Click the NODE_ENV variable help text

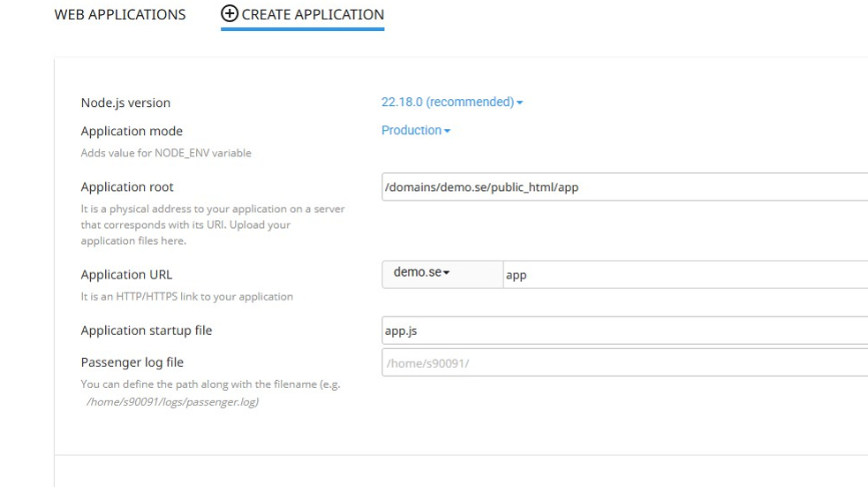(166, 153)
